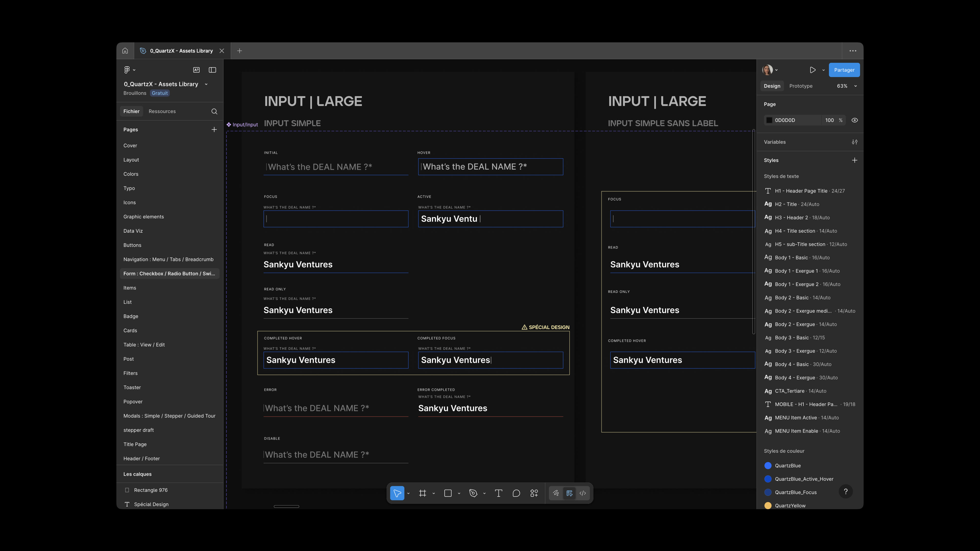
Task: Select the Text tool
Action: (498, 493)
